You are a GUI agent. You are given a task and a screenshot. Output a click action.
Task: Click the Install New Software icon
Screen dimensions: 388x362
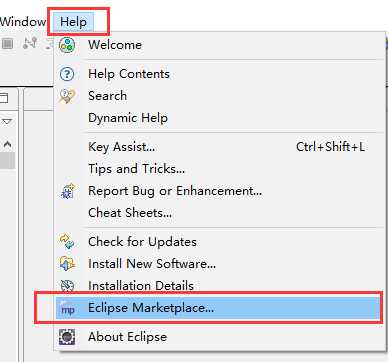click(67, 264)
